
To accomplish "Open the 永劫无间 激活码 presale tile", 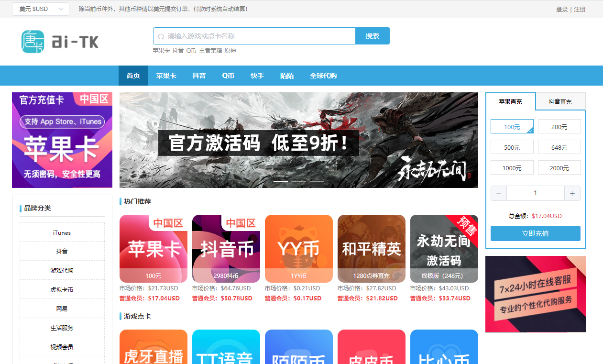I will [x=444, y=249].
